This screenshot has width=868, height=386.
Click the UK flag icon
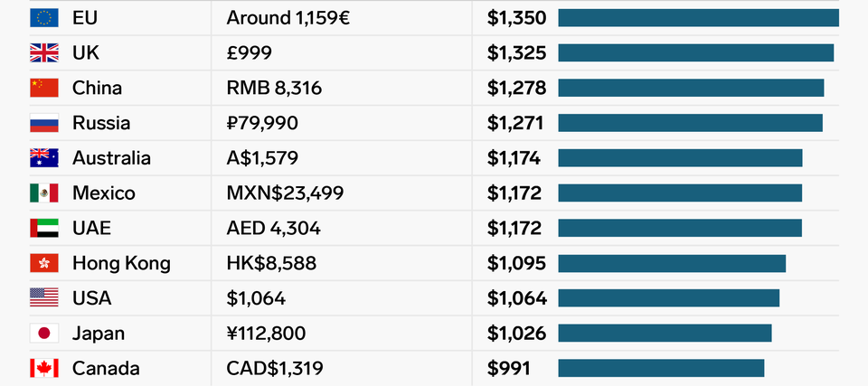click(43, 53)
